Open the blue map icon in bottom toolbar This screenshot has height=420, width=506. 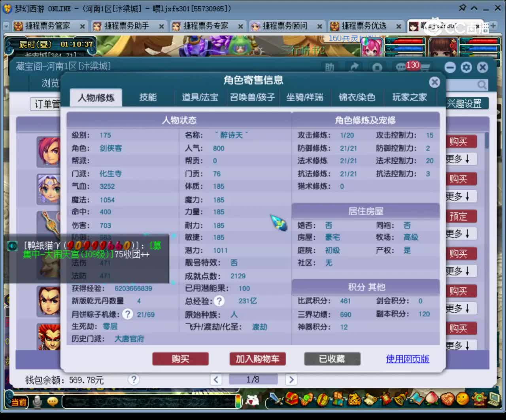pyautogui.click(x=417, y=398)
